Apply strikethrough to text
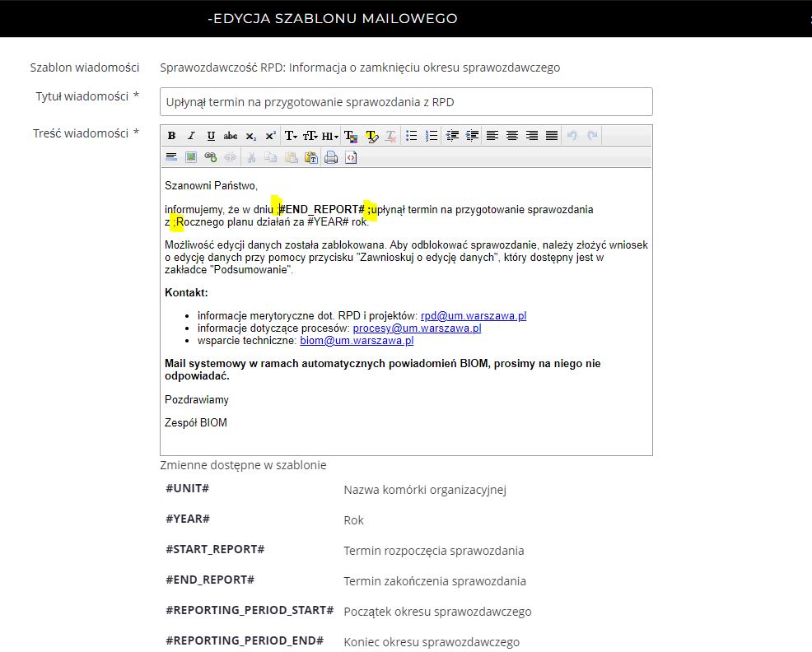Viewport: 812px width, 652px height. (231, 136)
